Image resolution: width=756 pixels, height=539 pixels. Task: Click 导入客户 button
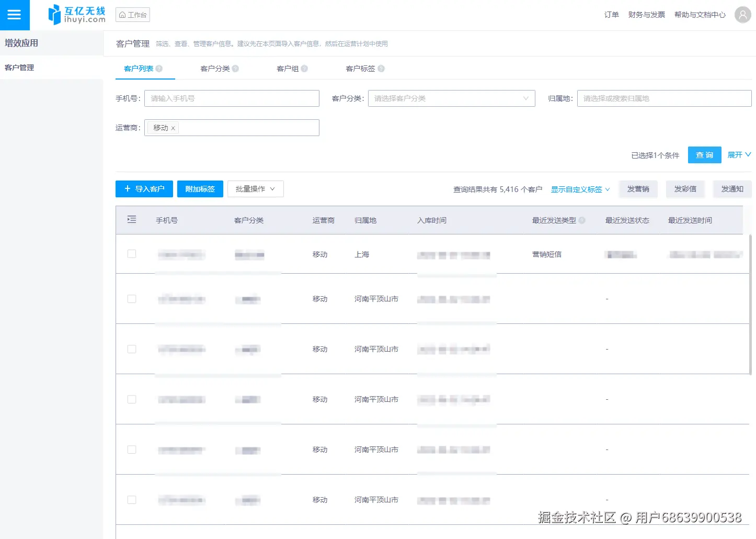click(x=144, y=189)
